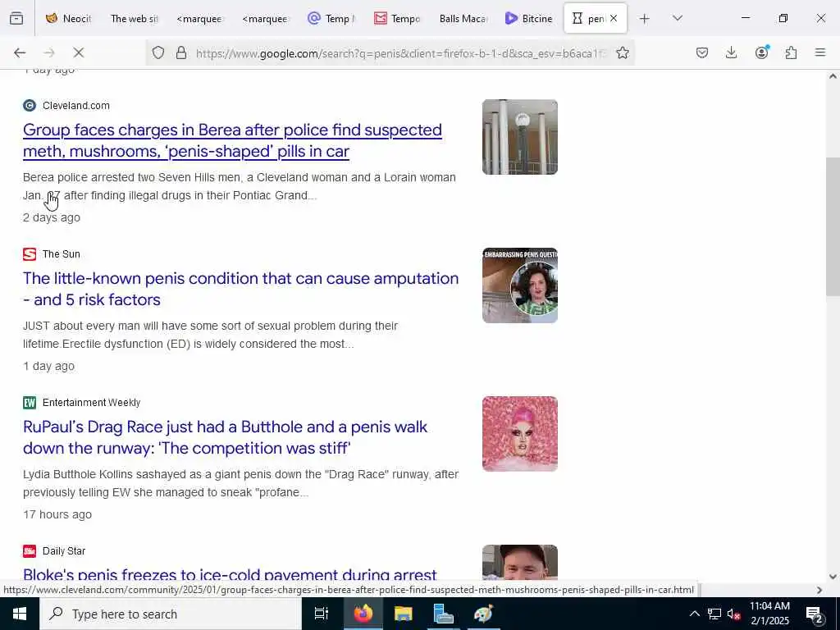This screenshot has height=630, width=840.
Task: Click Firefox icon in taskbar
Action: click(363, 614)
